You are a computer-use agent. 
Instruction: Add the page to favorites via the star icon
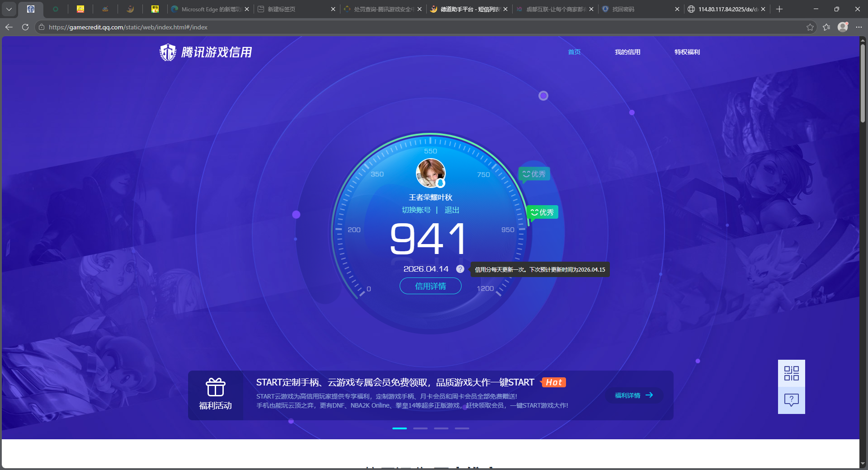(809, 27)
